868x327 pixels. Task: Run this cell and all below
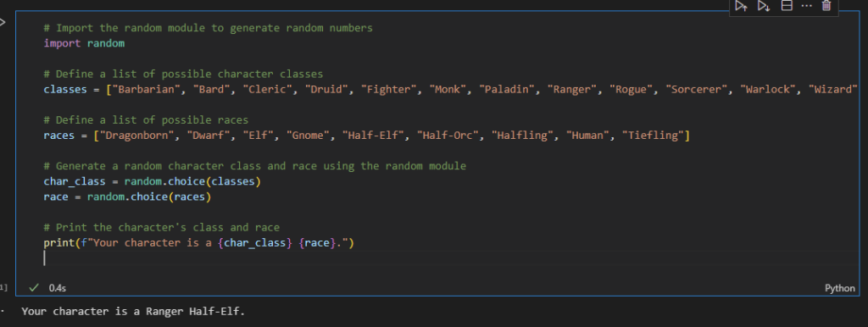[764, 6]
